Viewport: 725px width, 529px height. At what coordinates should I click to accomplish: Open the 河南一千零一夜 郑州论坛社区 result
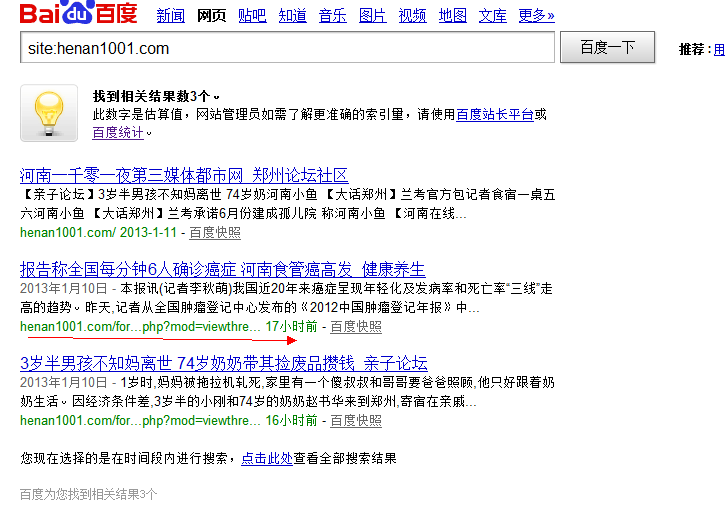coord(184,175)
